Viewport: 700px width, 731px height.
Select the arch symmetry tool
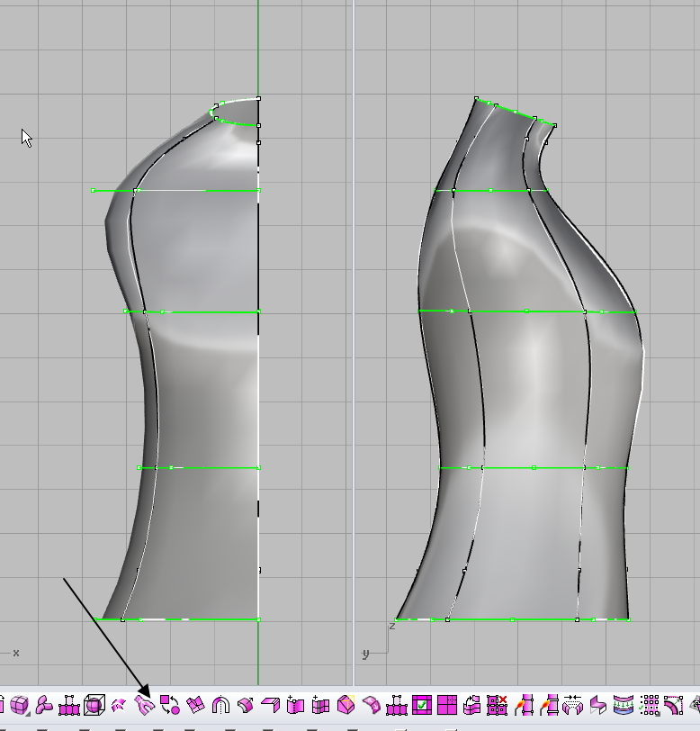point(220,706)
